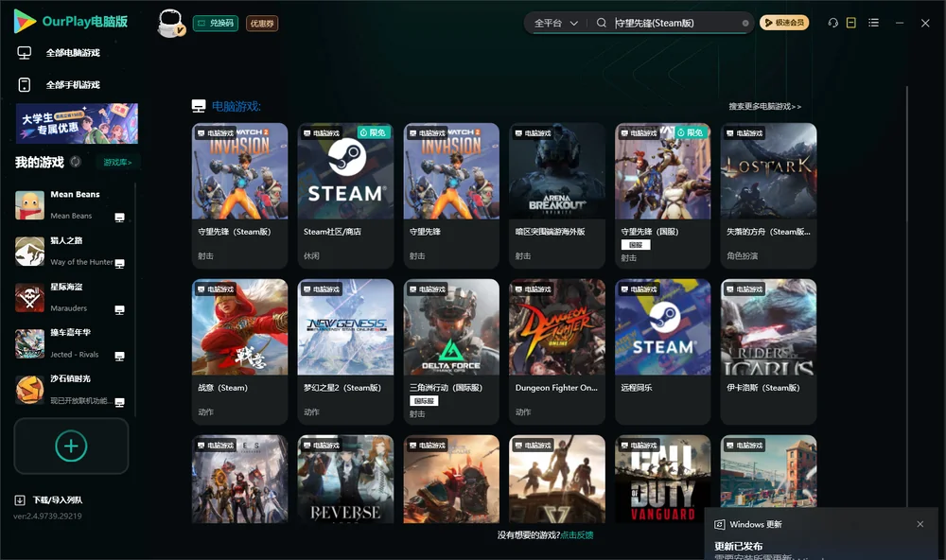Viewport: 946px width, 560px height.
Task: Click the 电脑游戏 tag on 战意 card
Action: point(216,289)
